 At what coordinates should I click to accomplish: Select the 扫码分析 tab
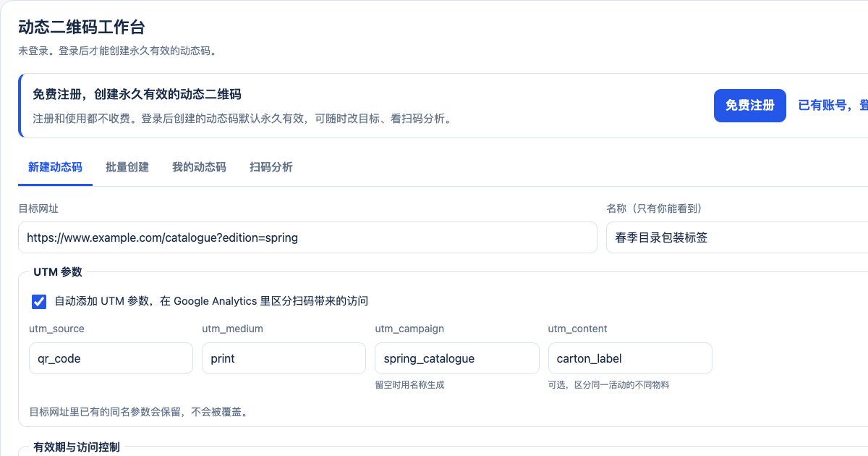click(x=271, y=167)
